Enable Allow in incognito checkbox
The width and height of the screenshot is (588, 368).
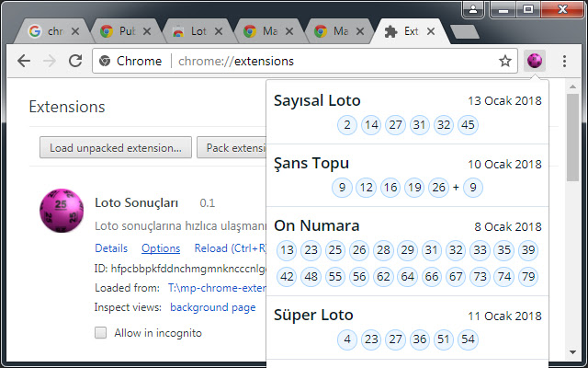point(100,333)
